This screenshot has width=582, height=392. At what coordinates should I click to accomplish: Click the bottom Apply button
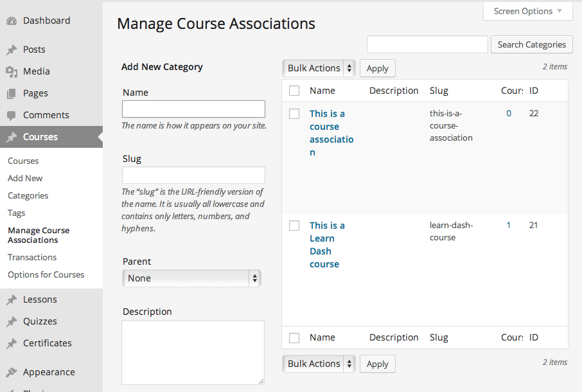[x=377, y=364]
